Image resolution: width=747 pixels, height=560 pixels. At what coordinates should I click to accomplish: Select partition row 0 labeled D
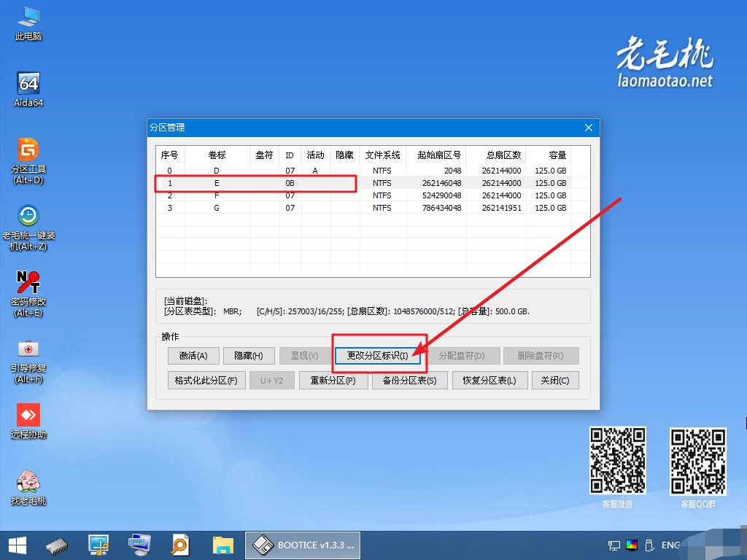click(x=363, y=171)
